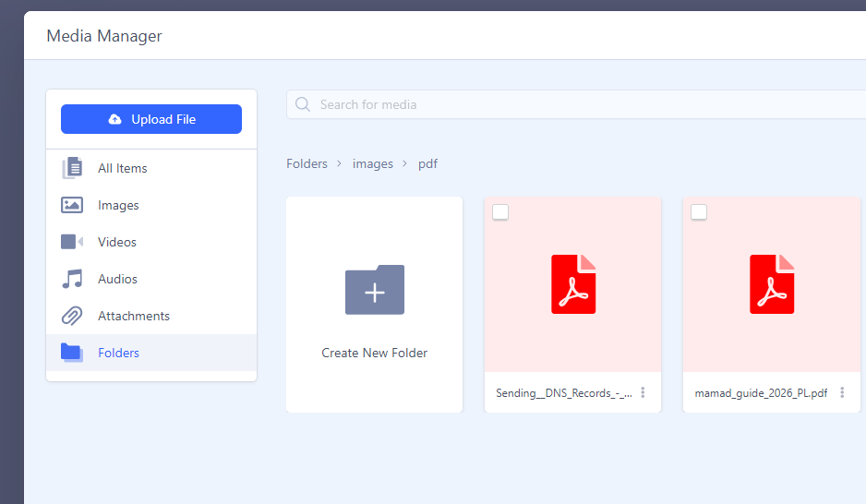Click the Images picture icon in sidebar
Image resolution: width=866 pixels, height=504 pixels.
(x=72, y=205)
